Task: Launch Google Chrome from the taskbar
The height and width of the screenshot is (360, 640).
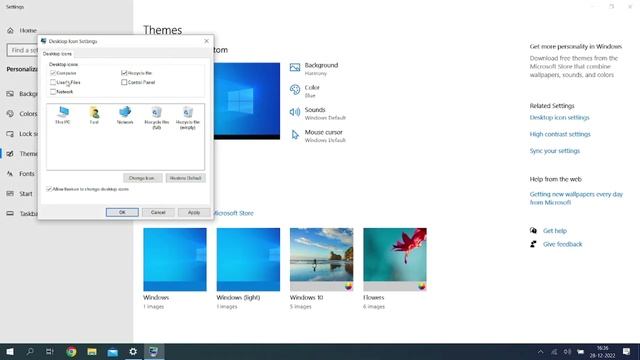Action: point(71,351)
